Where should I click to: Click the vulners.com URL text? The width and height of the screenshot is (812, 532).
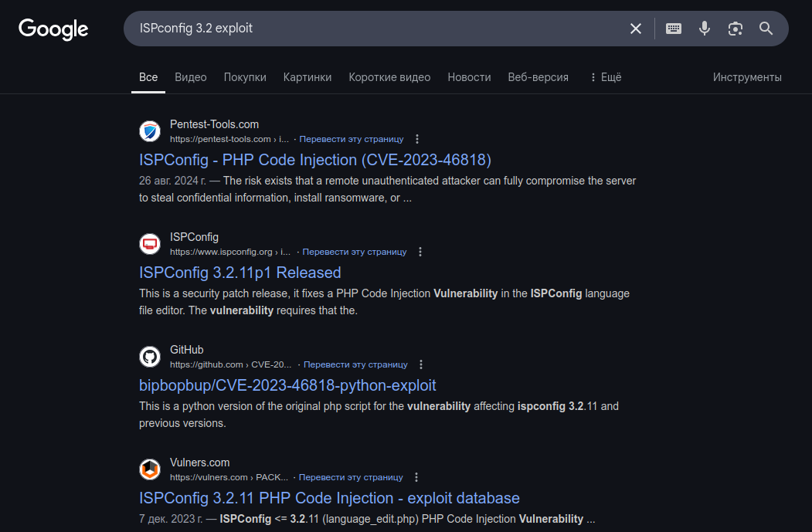tap(229, 478)
